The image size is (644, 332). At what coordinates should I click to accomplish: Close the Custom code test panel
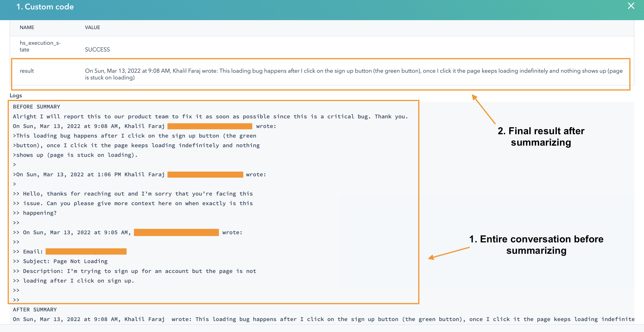(631, 6)
